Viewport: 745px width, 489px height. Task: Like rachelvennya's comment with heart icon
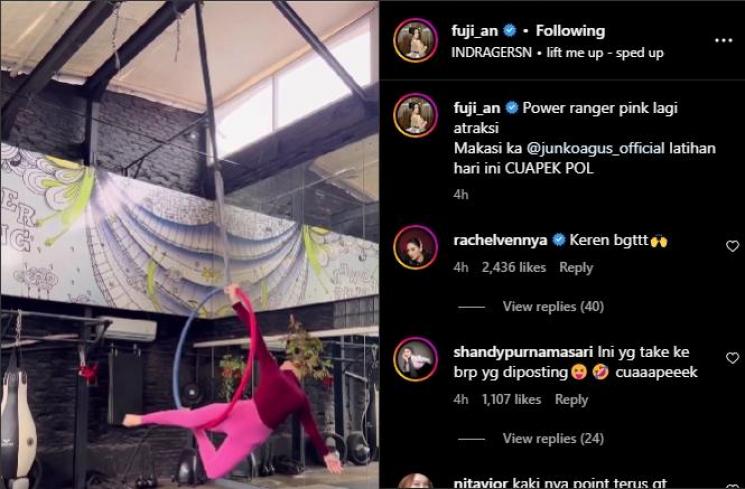coord(732,246)
